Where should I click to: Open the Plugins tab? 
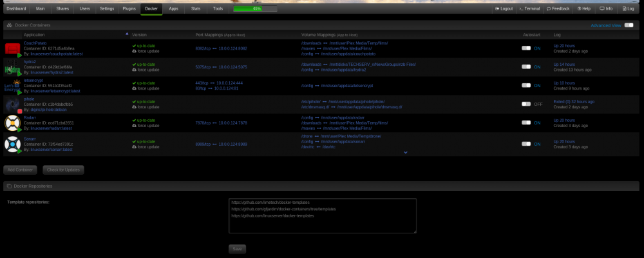coord(129,8)
